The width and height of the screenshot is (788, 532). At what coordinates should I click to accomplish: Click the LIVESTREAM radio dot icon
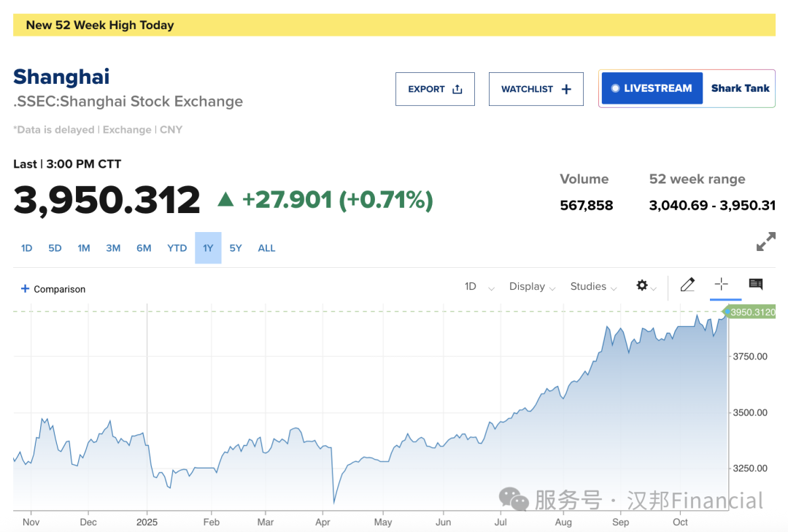(615, 88)
